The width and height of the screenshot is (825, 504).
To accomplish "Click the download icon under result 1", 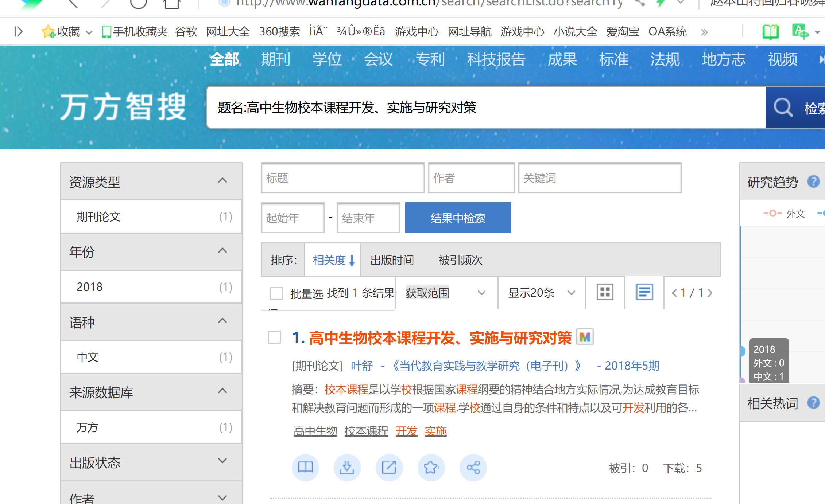I will (347, 468).
